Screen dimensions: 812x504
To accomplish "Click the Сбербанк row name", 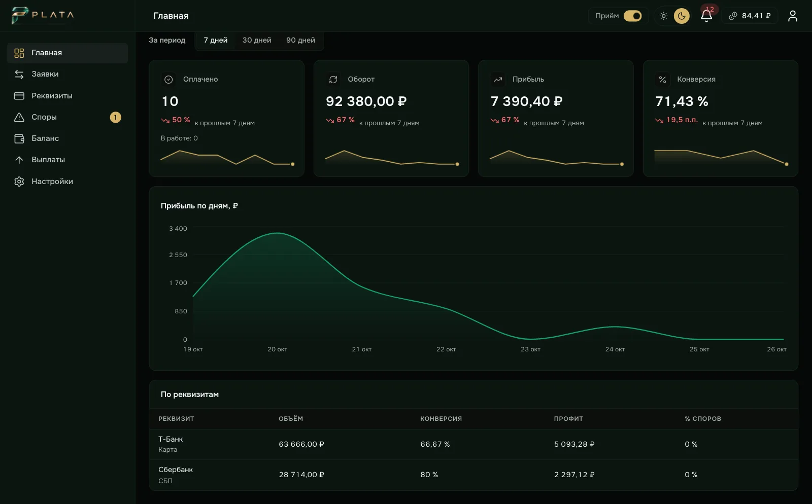I will [176, 470].
